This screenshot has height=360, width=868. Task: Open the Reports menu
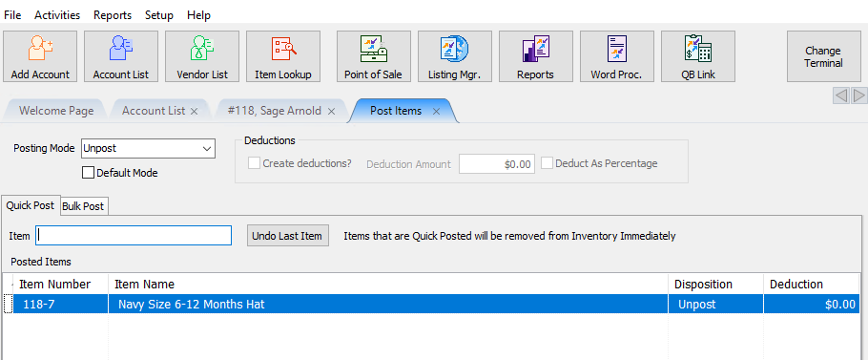click(113, 15)
